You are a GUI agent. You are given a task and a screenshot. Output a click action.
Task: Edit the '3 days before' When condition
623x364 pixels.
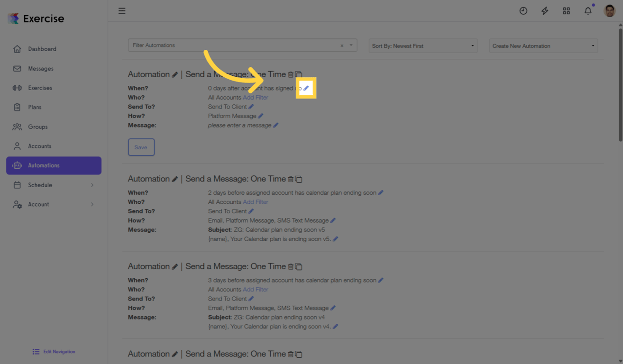[381, 280]
